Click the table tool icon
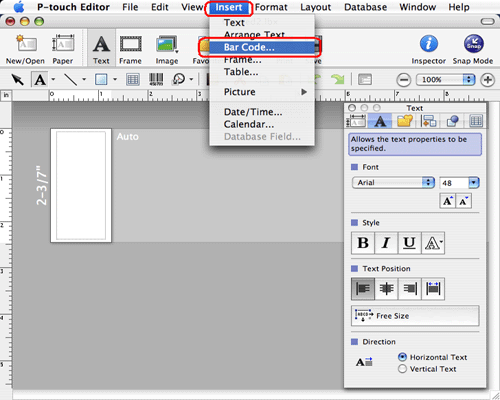 tap(133, 79)
